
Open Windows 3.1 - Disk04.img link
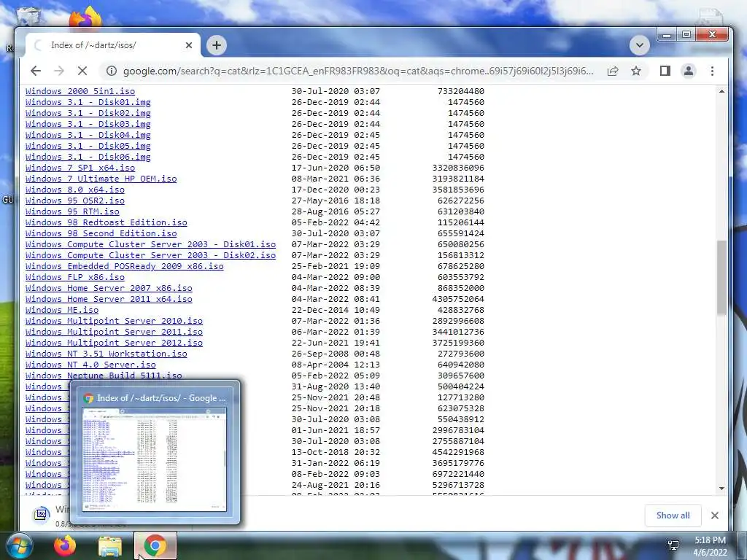click(x=88, y=135)
